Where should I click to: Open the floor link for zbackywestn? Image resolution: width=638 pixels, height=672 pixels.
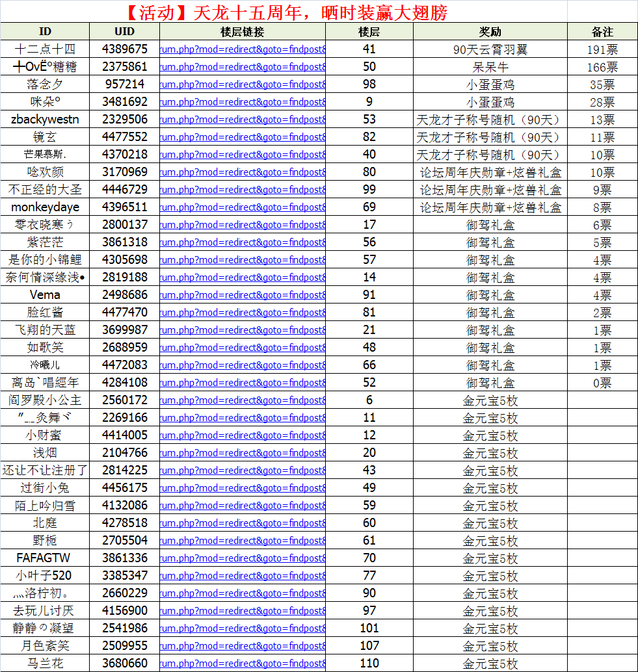click(243, 120)
